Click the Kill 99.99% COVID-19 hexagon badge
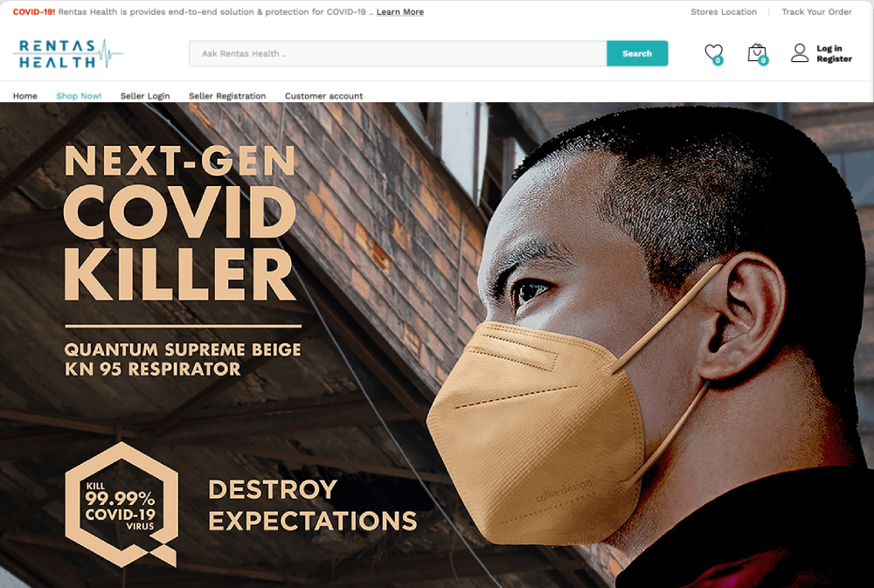This screenshot has width=874, height=588. (x=121, y=504)
